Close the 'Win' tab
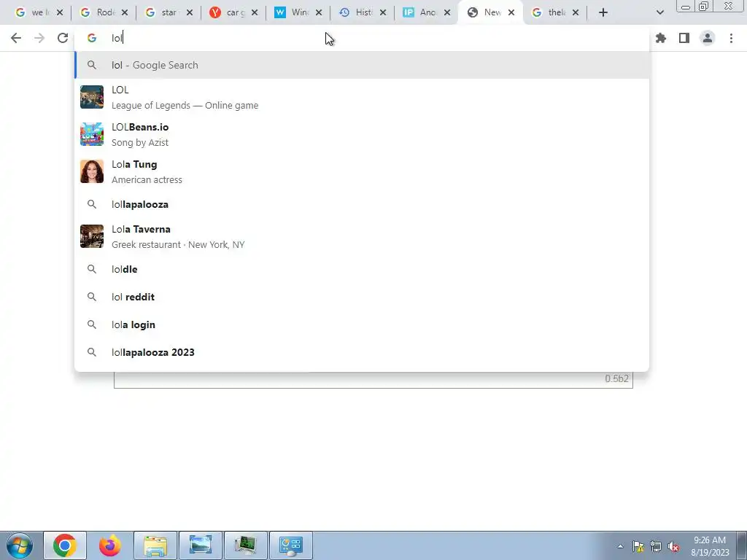747x560 pixels. (319, 13)
